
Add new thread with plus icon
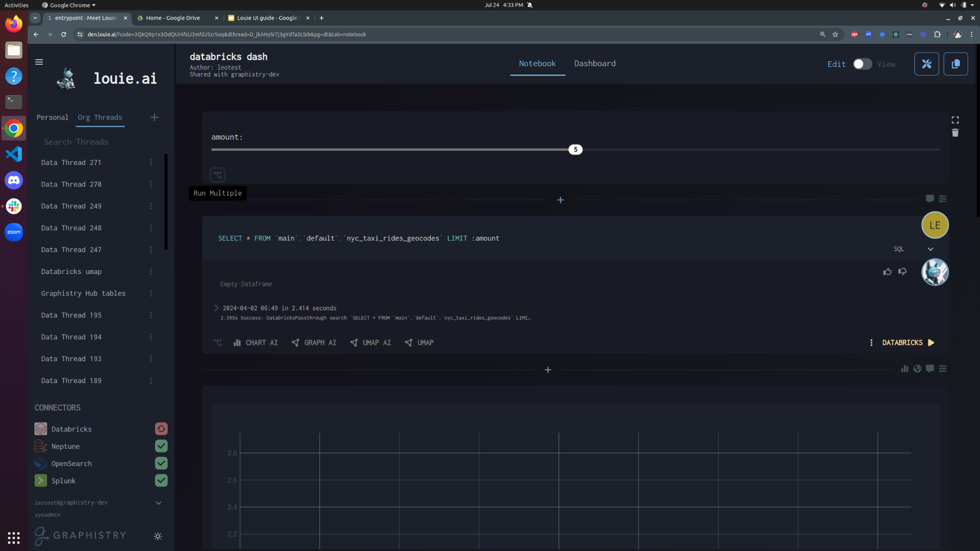pos(154,117)
